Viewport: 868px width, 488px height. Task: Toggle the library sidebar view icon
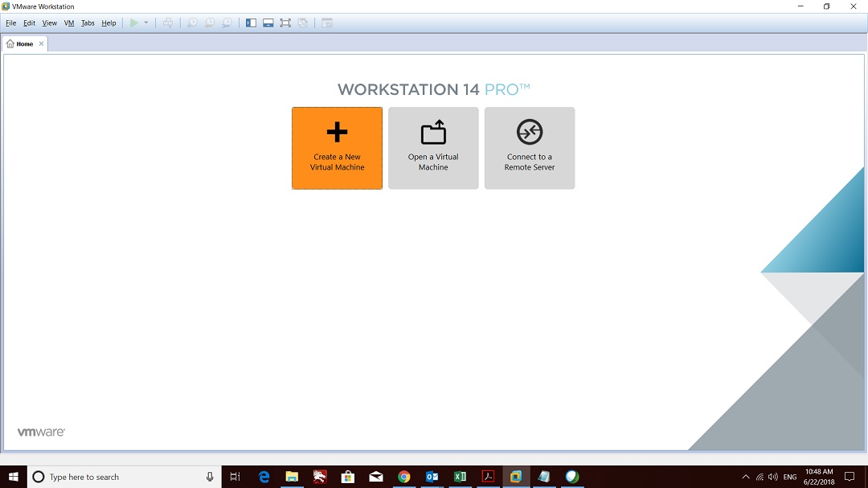click(x=251, y=23)
